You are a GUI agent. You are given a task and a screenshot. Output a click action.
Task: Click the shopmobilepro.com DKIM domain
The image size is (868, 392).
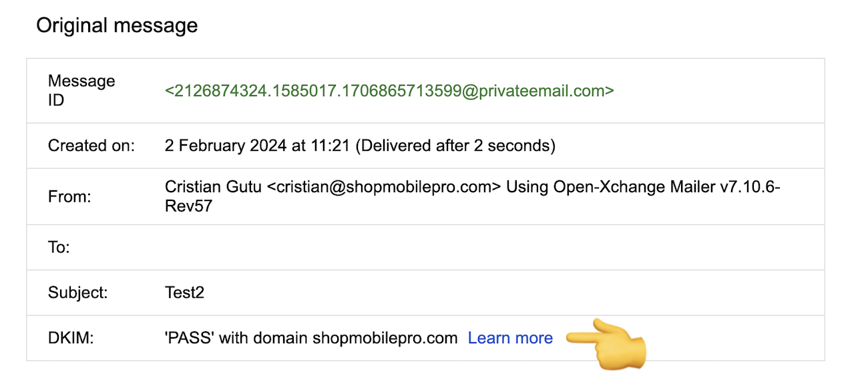pyautogui.click(x=385, y=338)
